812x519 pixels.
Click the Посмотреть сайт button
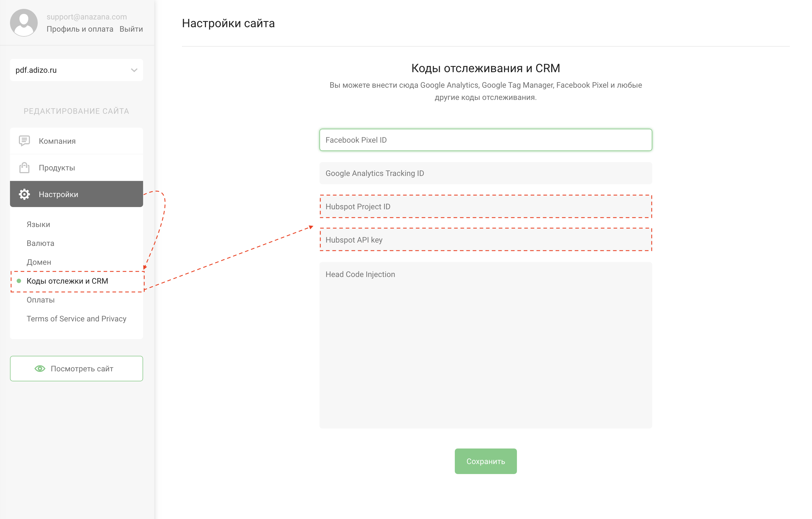point(77,369)
